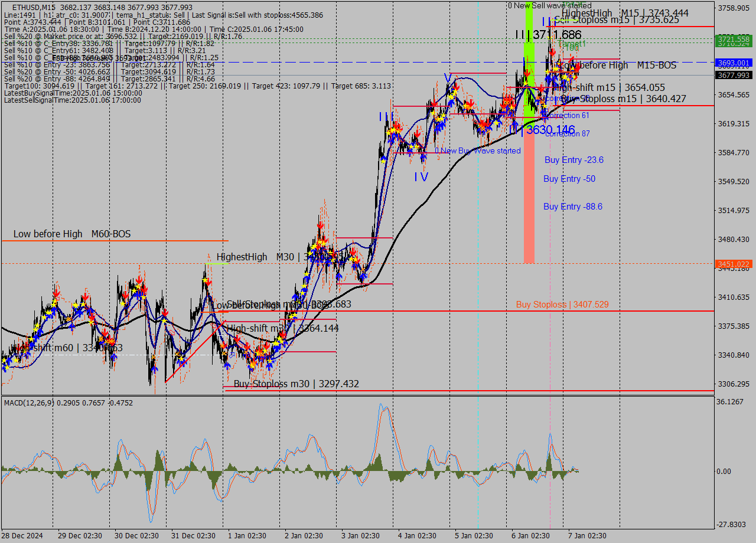This screenshot has width=756, height=543.
Task: Click '0 New Buy Wave started' label
Action: tap(478, 151)
